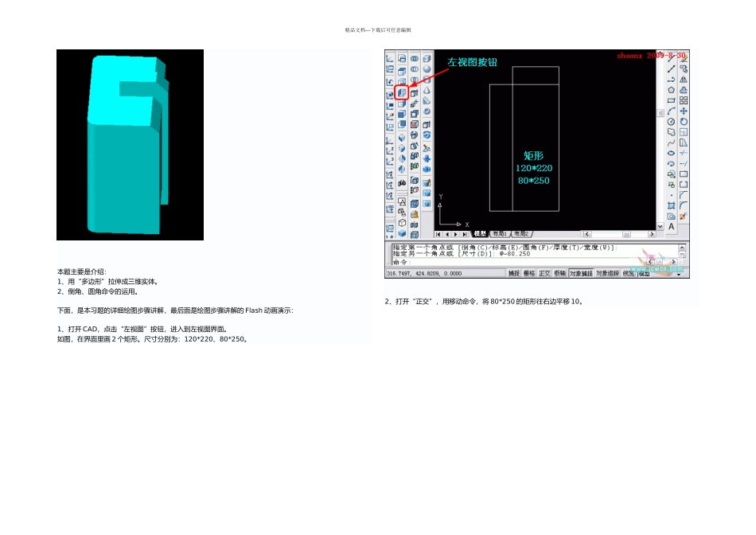Select the Top View cube icon
This screenshot has height=535, width=756.
coord(402,72)
